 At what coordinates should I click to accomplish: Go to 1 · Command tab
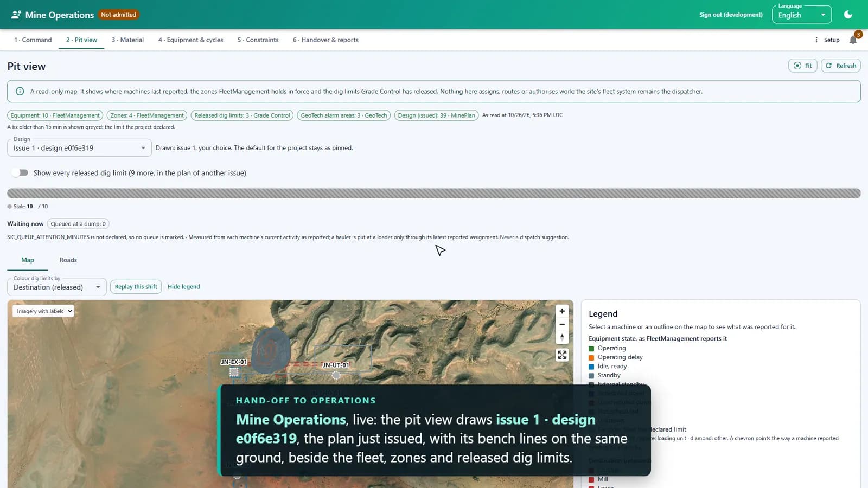click(x=33, y=40)
